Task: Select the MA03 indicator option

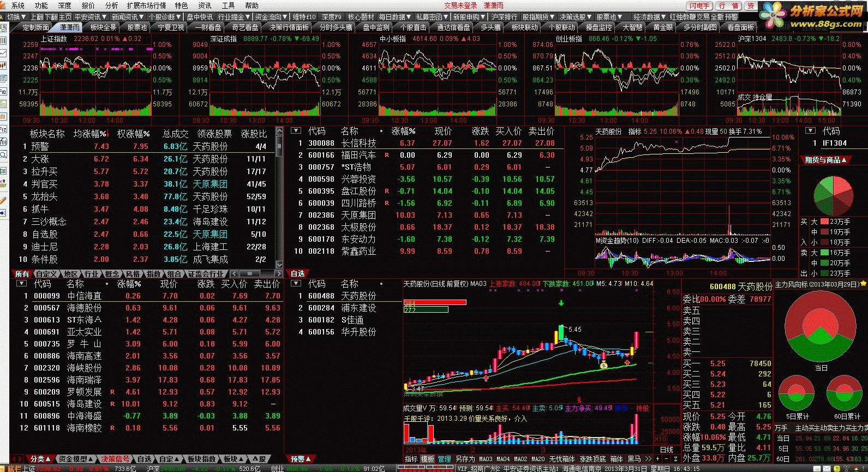Action: pos(486,459)
